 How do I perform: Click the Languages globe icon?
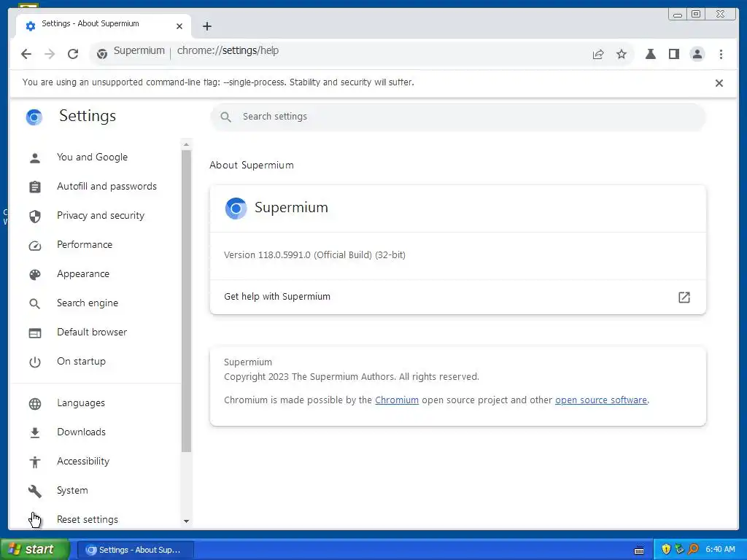tap(35, 404)
